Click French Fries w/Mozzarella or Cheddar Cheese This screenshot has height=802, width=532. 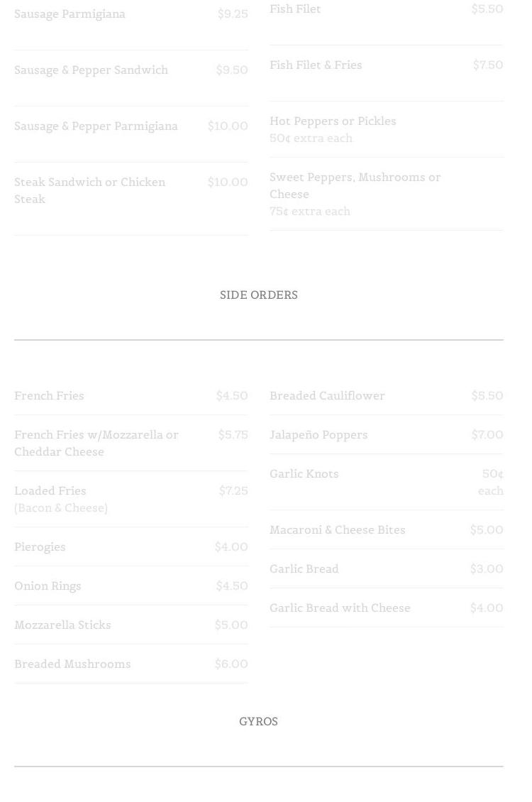[96, 443]
